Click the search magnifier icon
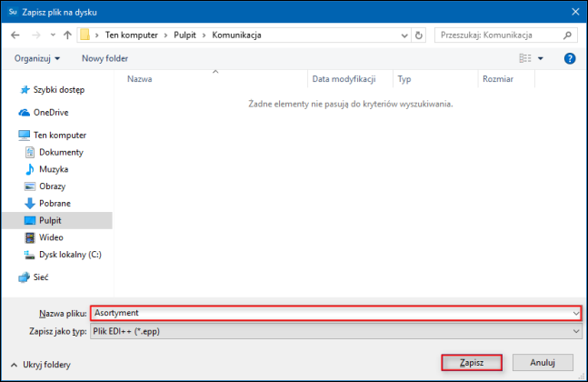 567,35
